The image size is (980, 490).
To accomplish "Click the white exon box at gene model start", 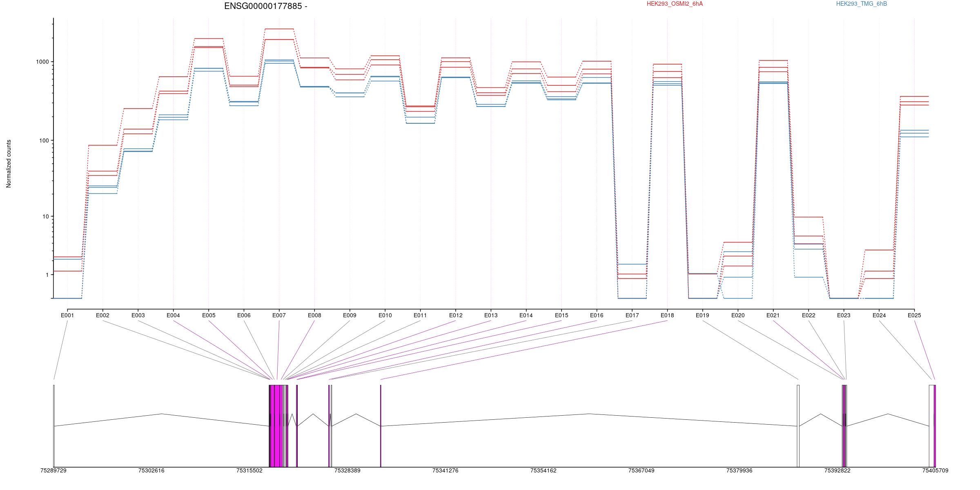I will click(54, 426).
